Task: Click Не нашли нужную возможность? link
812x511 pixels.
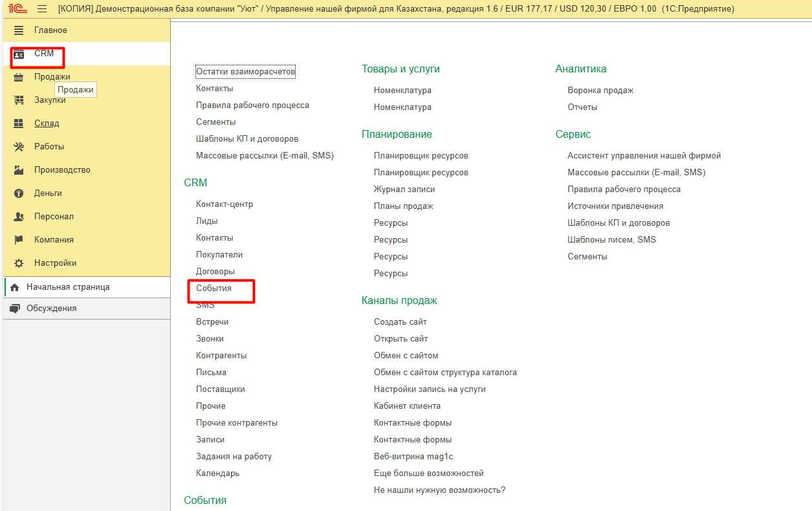Action: 440,490
